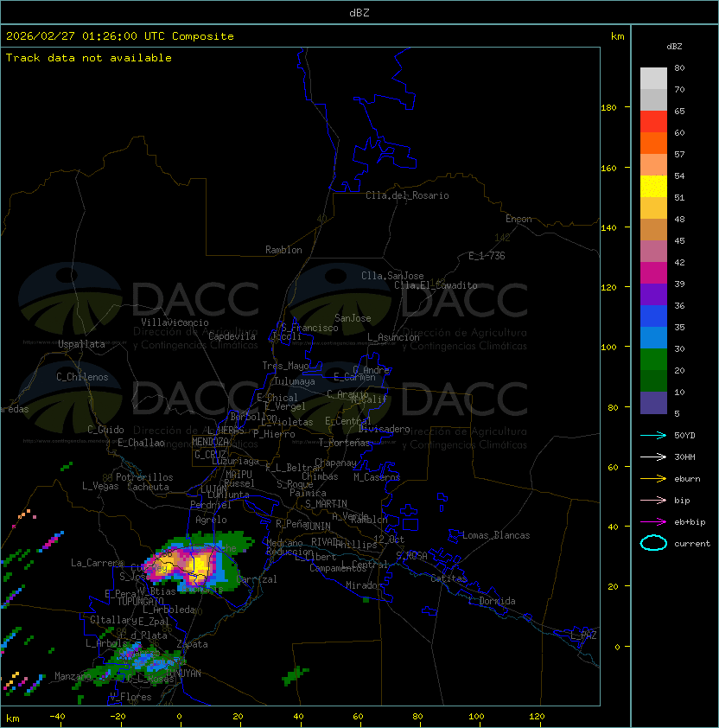719x728 pixels.
Task: Click the '100' km tick on horizontal axis
Action: 477,717
